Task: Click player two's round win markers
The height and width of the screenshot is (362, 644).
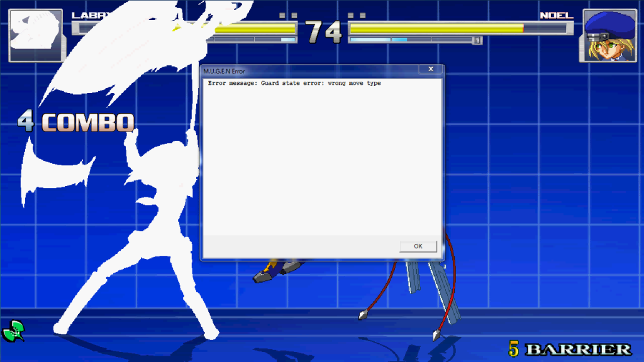Action: coord(357,15)
